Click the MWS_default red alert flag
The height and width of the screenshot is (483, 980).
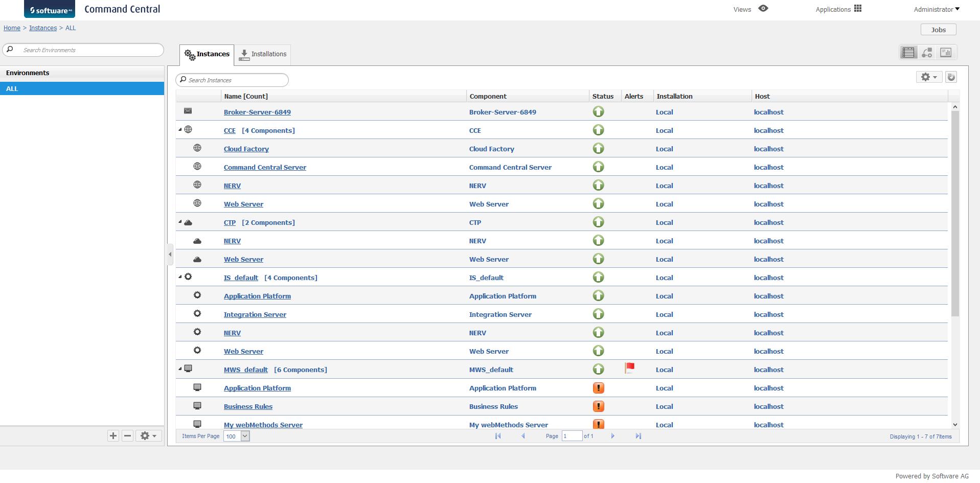click(630, 368)
